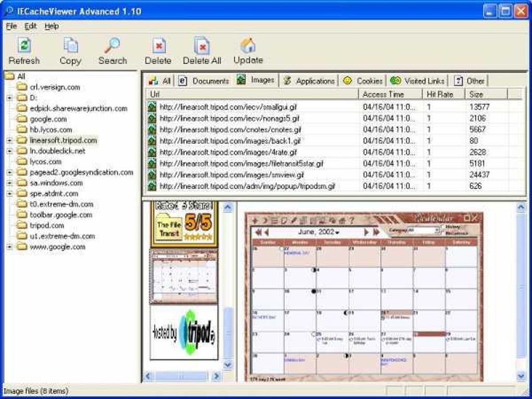Click thumbnail list scroll left arrow
The width and height of the screenshot is (532, 399).
click(148, 376)
